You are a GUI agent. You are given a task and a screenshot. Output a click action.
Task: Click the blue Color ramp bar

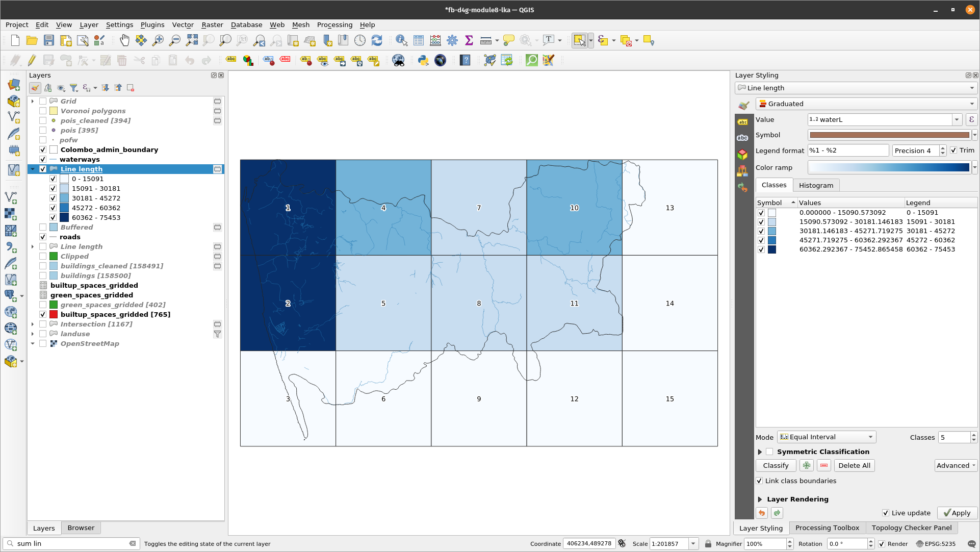[x=889, y=168]
